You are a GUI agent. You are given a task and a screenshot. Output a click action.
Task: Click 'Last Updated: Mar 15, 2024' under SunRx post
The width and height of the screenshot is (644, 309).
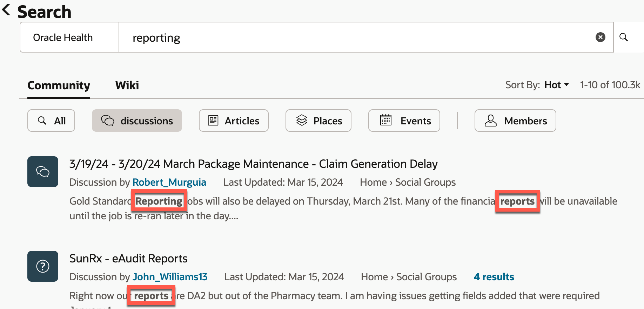284,277
